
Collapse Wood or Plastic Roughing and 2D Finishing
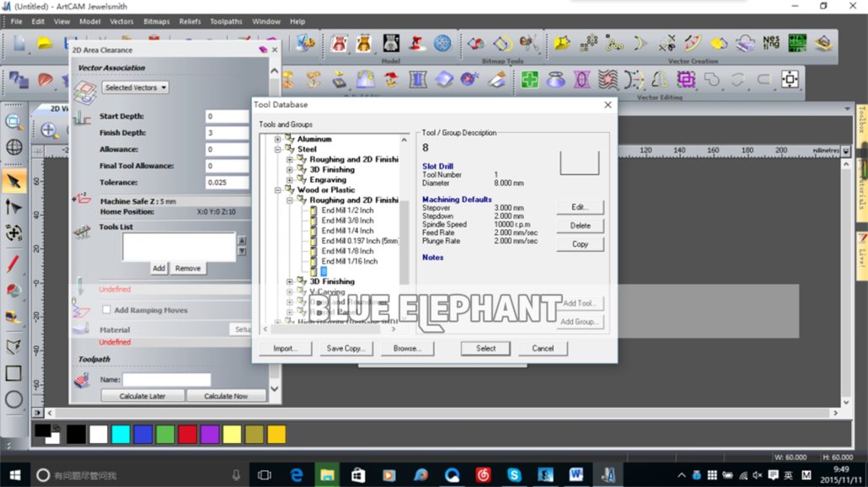point(290,201)
